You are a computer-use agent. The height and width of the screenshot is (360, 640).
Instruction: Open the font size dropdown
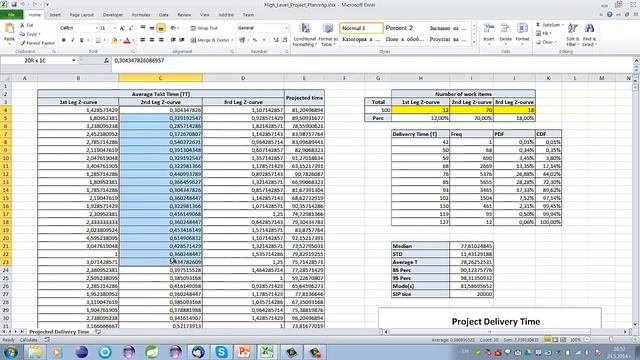(x=115, y=28)
